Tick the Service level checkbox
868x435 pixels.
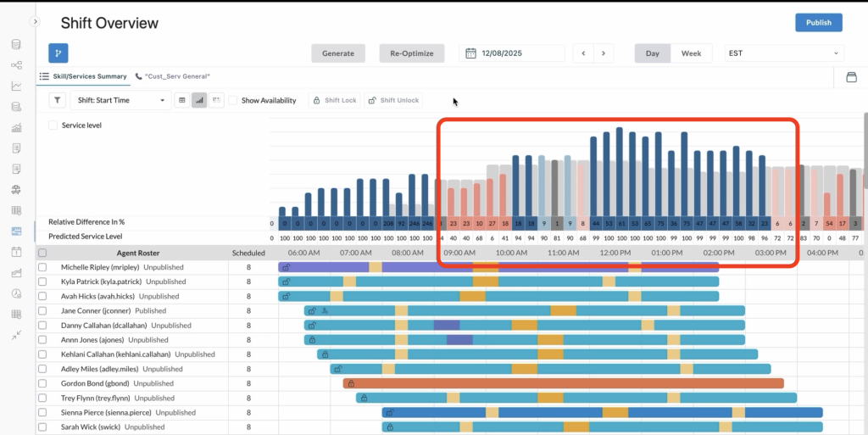click(x=53, y=125)
